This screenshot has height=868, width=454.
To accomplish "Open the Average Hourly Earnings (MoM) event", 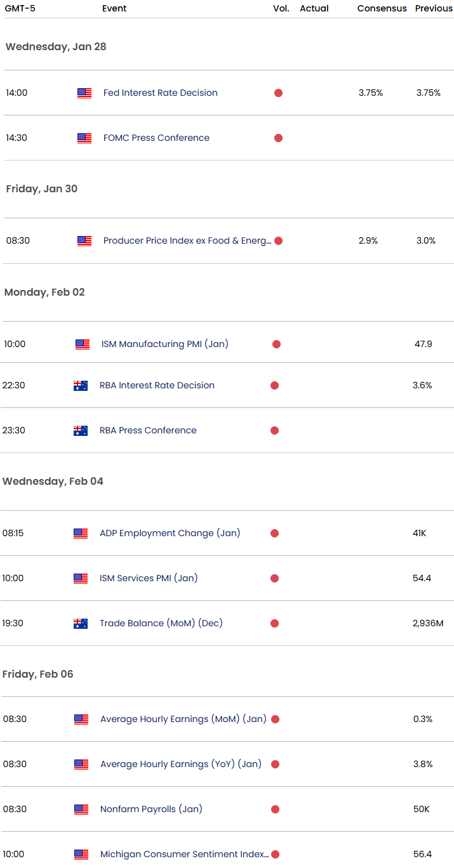I will [x=183, y=720].
